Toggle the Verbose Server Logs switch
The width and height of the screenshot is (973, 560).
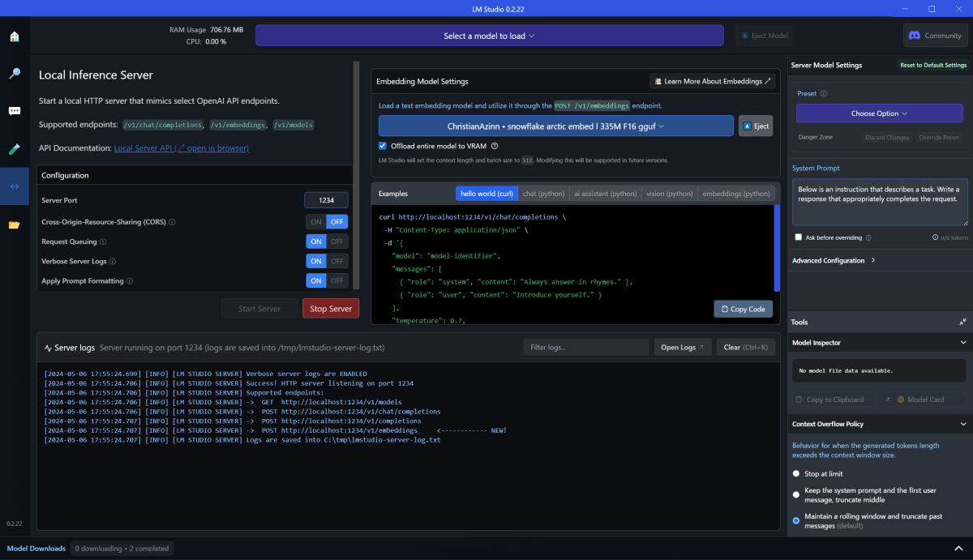point(327,261)
